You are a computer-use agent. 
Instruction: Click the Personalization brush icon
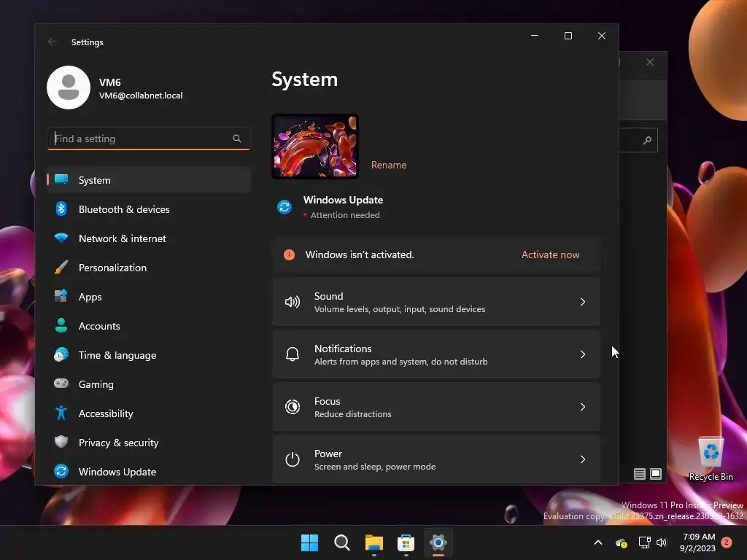tap(61, 267)
